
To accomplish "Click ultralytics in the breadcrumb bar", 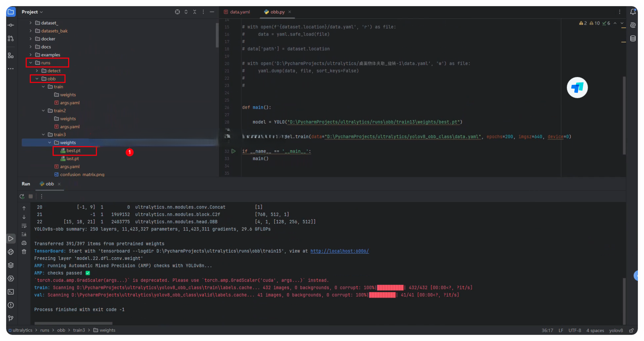I will tap(23, 330).
